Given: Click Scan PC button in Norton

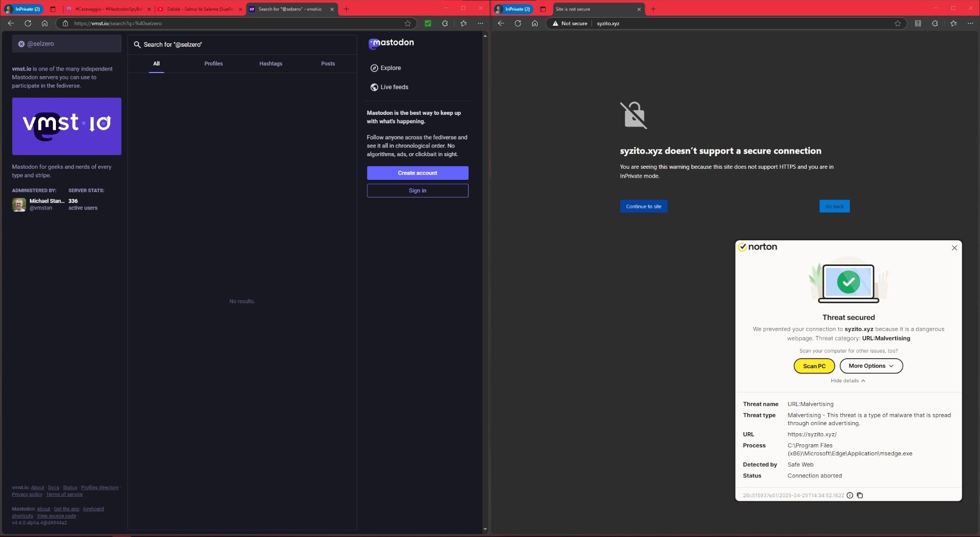Looking at the screenshot, I should pyautogui.click(x=814, y=366).
